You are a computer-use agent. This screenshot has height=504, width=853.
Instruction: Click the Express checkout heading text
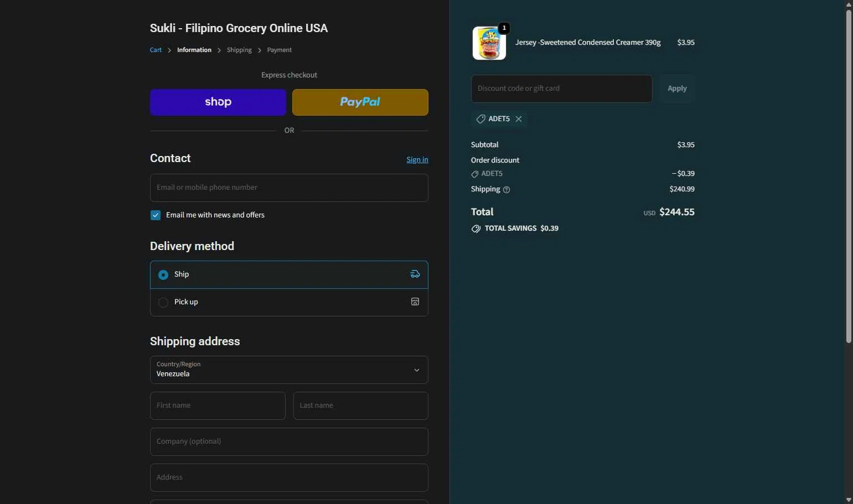tap(289, 75)
